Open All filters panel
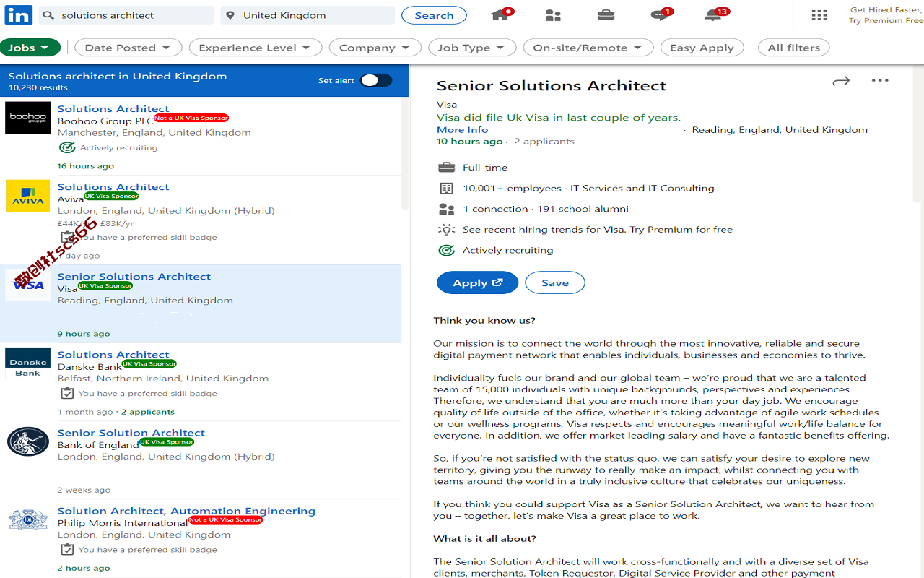This screenshot has height=578, width=924. 793,48
